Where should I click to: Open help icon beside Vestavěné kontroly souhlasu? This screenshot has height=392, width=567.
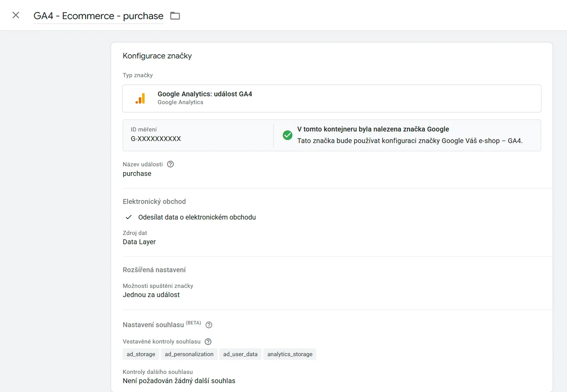coord(208,342)
